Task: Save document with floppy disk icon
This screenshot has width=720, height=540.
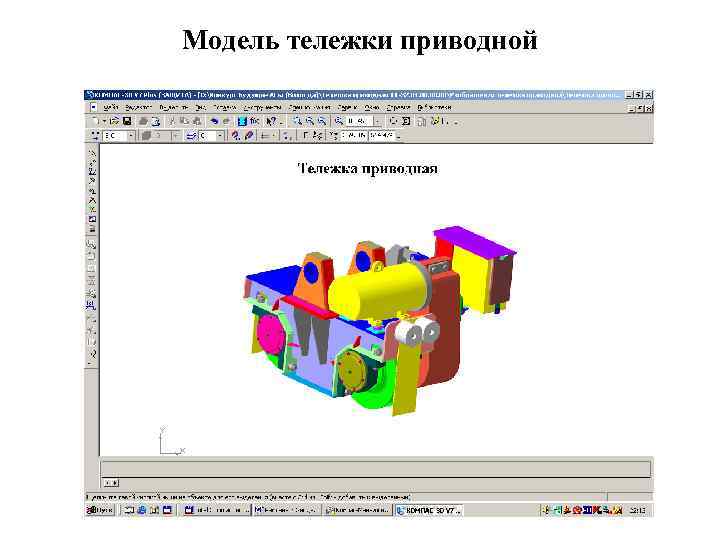Action: 127,121
